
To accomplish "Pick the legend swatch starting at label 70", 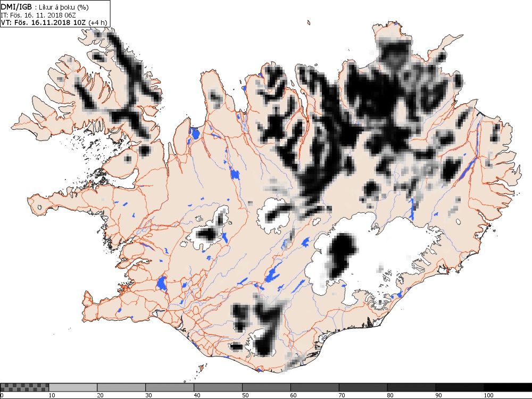I will (363, 387).
